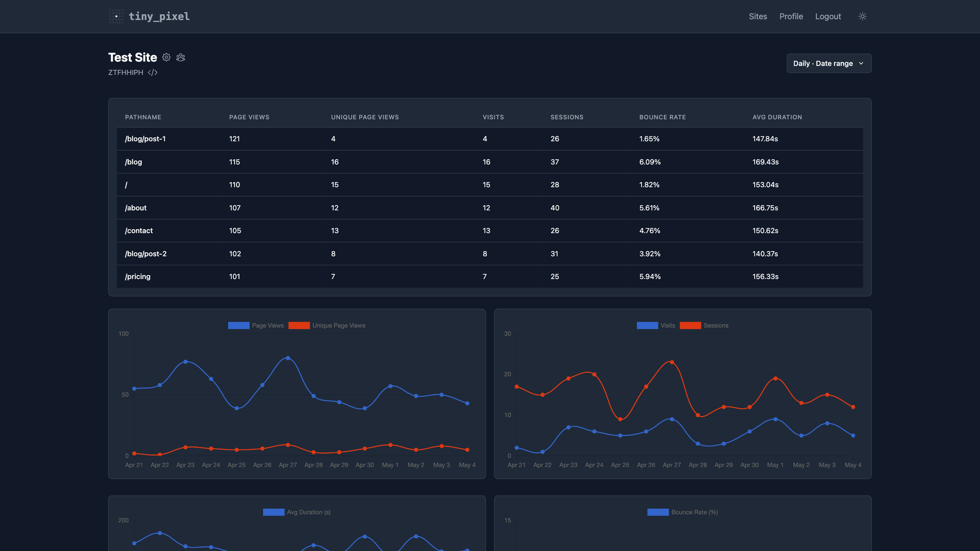Click the Bounce Rate column header
The width and height of the screenshot is (980, 551).
[x=662, y=117]
